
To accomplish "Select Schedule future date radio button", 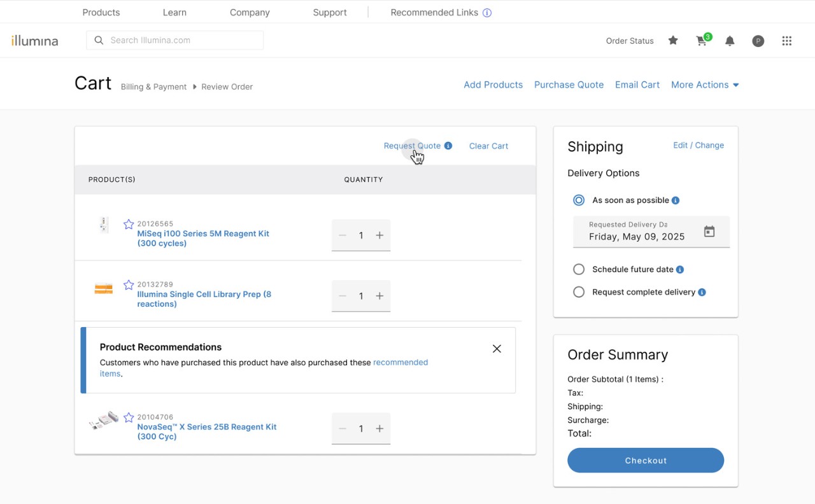I will [x=579, y=269].
